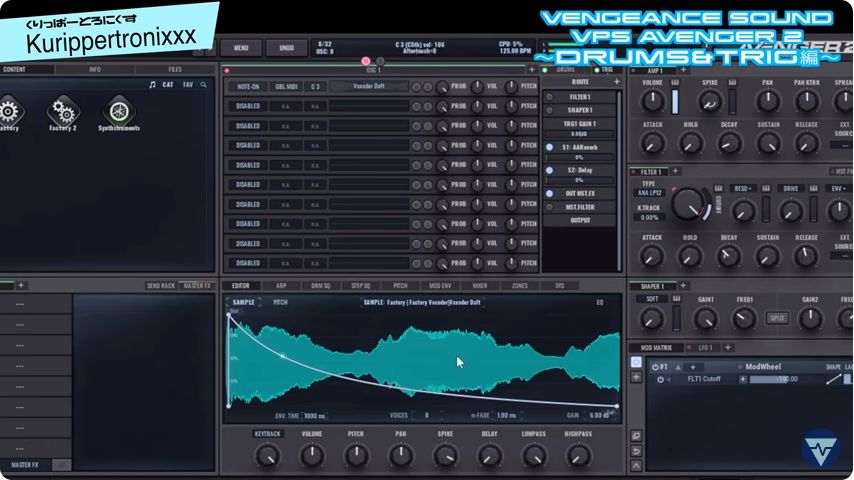The image size is (854, 480).
Task: Open the filter ENV dropdown
Action: tap(839, 189)
